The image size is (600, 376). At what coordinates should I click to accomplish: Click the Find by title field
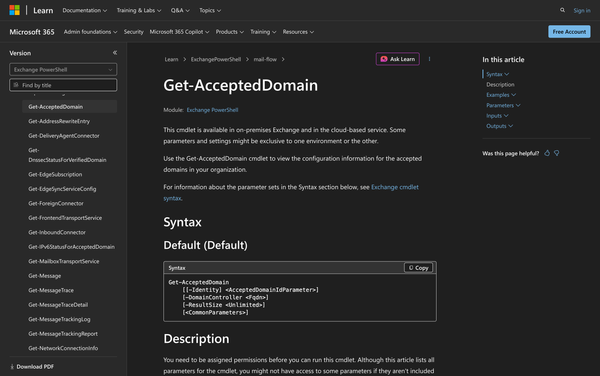point(63,85)
